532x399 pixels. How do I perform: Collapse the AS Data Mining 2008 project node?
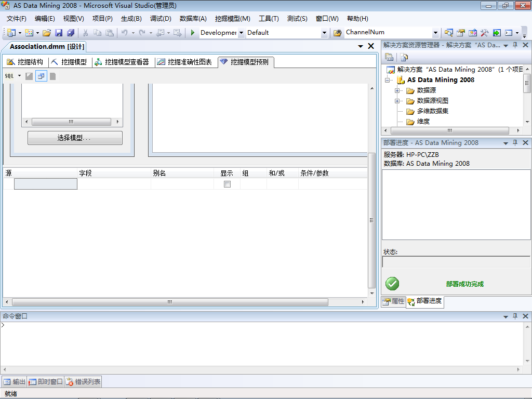tap(387, 81)
